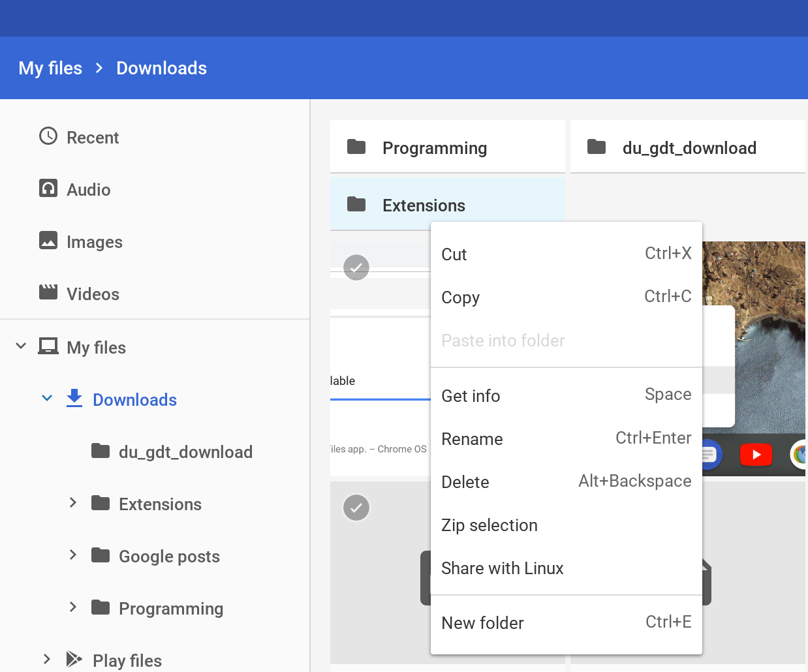Click the Recent clock icon in sidebar
Screen dimensions: 808x672
(x=48, y=136)
